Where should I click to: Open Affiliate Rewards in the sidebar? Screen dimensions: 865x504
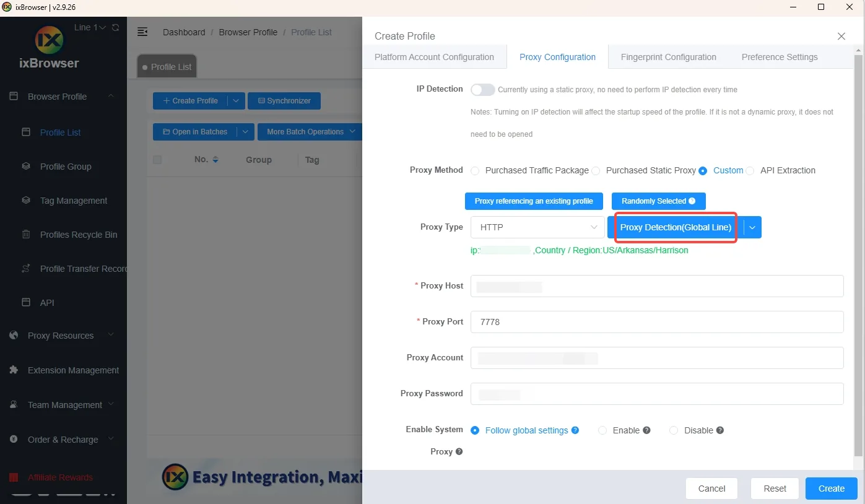(60, 477)
